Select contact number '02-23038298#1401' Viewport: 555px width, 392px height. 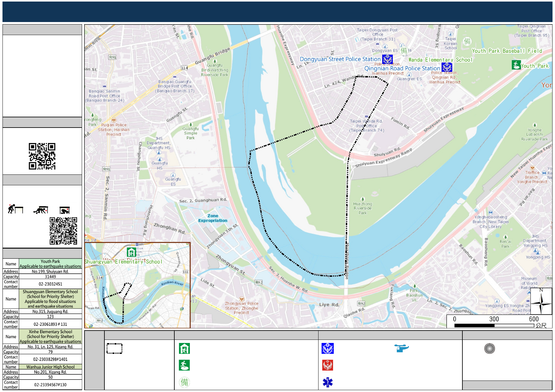pos(50,359)
